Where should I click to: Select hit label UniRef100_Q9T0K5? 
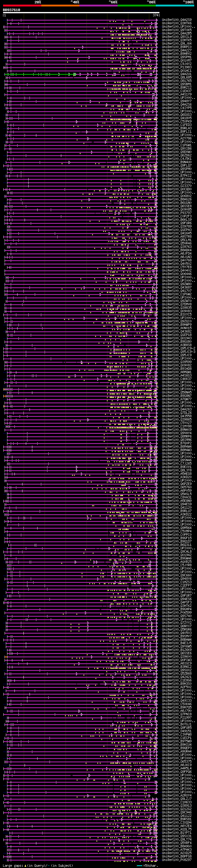click(x=177, y=30)
